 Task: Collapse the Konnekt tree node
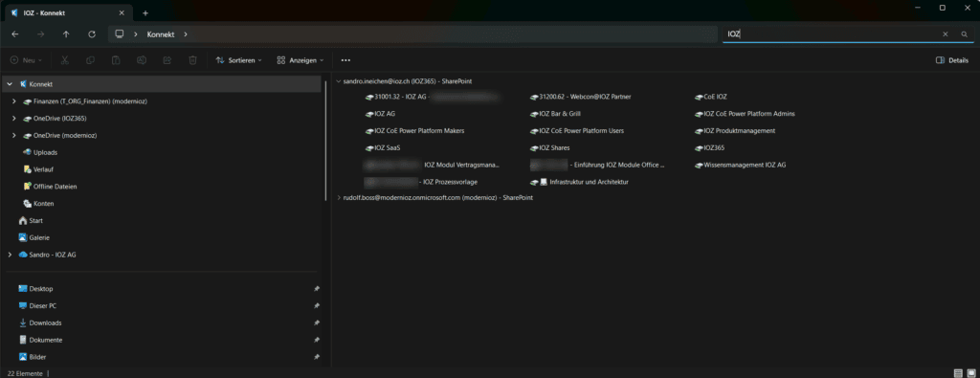click(10, 83)
